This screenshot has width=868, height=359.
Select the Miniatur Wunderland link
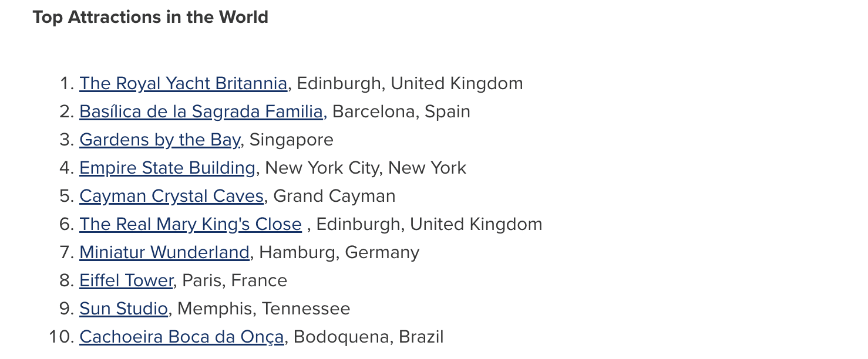pyautogui.click(x=164, y=253)
